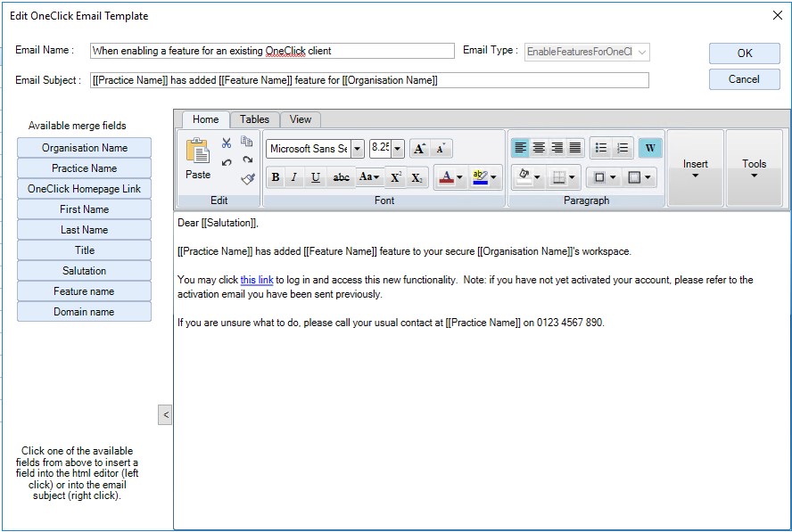Insert a bulleted list

(601, 148)
